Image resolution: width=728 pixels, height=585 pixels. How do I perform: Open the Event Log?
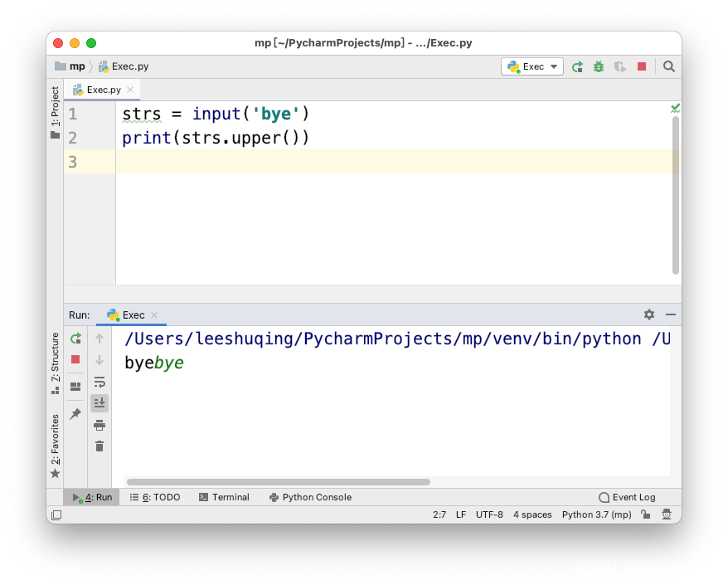pyautogui.click(x=627, y=497)
